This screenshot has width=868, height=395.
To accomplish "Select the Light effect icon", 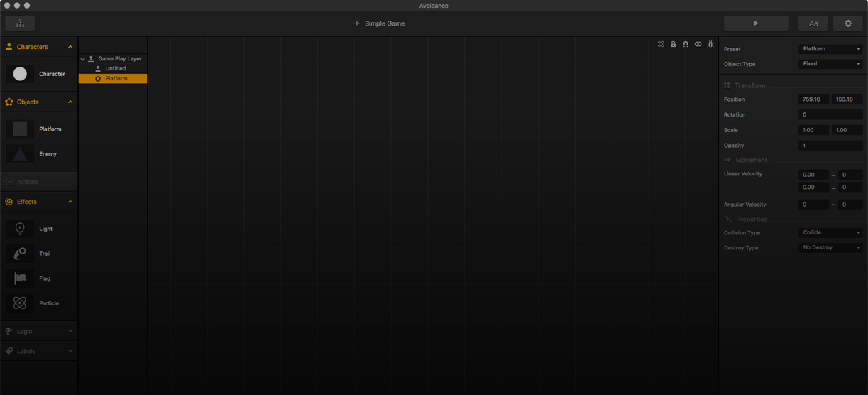I will [x=20, y=229].
